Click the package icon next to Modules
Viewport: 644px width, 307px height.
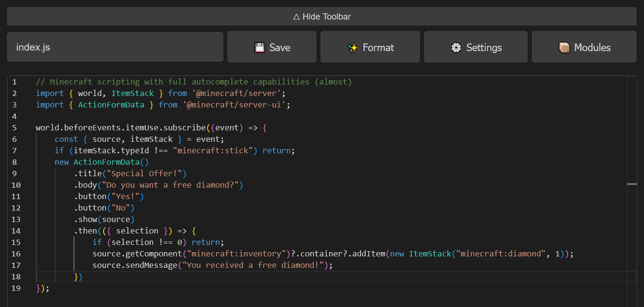click(564, 47)
